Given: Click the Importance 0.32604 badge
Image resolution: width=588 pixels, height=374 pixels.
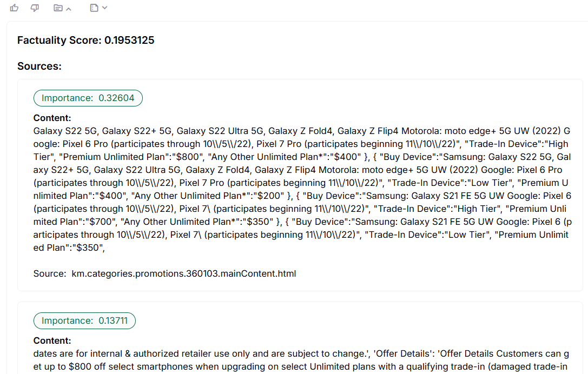Looking at the screenshot, I should (x=88, y=98).
